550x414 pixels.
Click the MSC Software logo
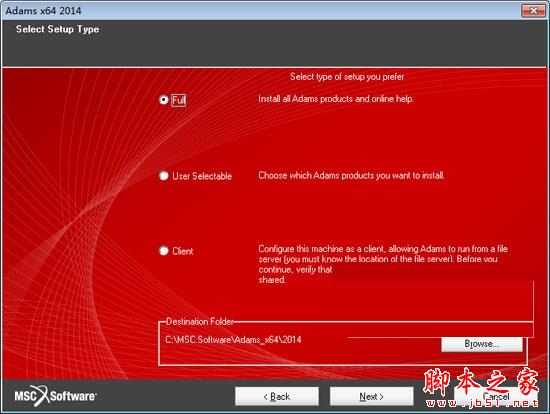tap(55, 396)
